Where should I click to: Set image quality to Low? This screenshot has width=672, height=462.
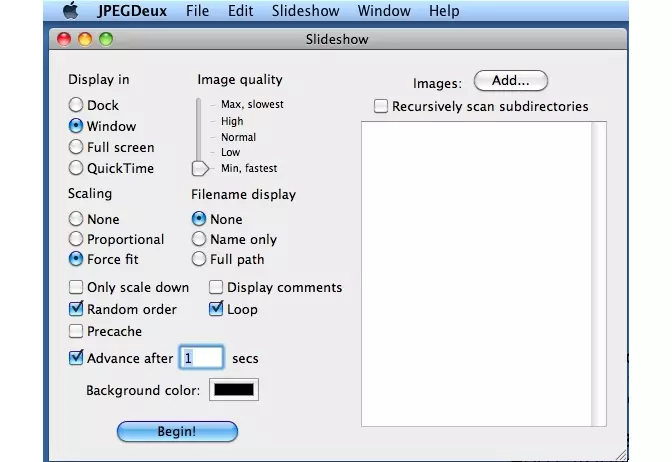[231, 152]
